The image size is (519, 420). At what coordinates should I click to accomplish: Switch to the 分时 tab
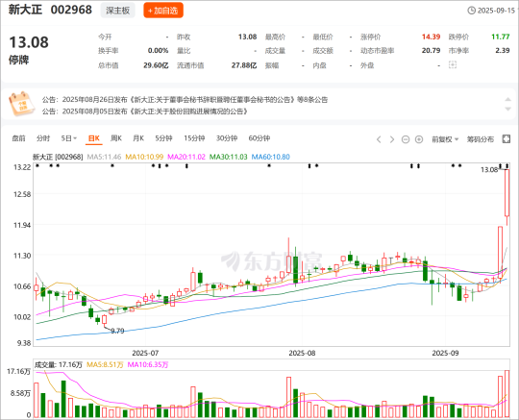click(x=43, y=138)
